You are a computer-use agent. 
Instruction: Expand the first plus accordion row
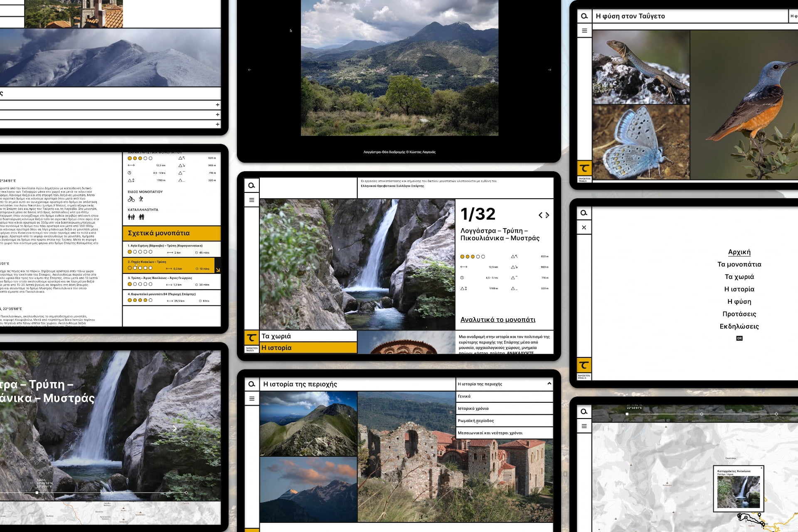pyautogui.click(x=217, y=105)
